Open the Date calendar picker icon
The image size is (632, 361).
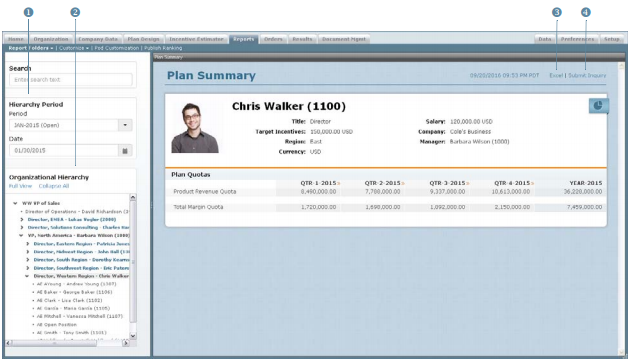coord(125,151)
